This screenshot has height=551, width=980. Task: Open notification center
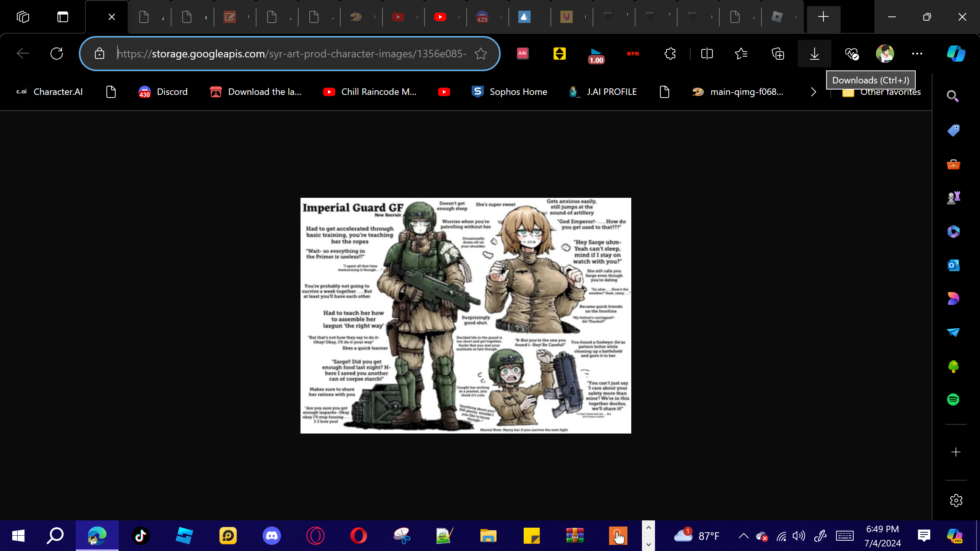coord(924,536)
